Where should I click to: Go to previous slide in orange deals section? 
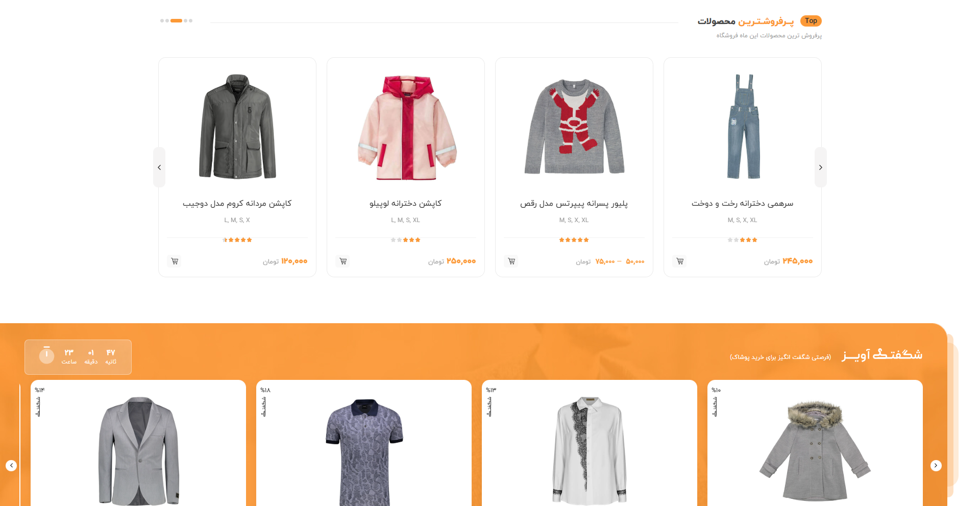(x=11, y=465)
